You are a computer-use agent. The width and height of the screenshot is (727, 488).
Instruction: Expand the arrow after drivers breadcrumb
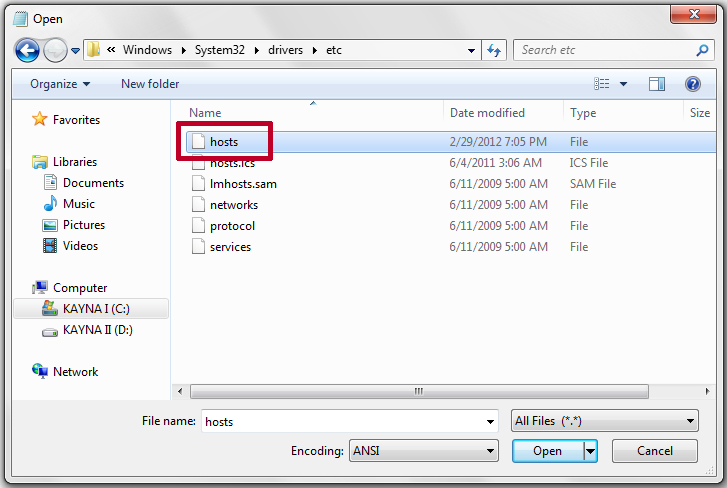[315, 50]
